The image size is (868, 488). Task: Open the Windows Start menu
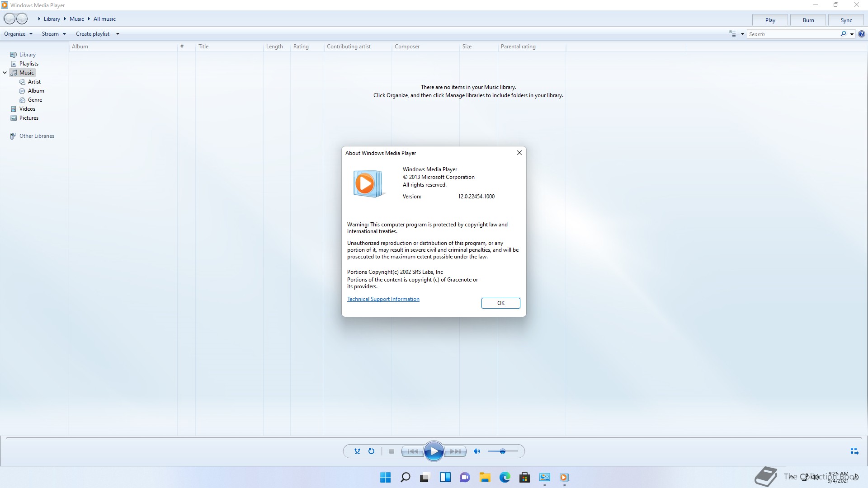tap(385, 477)
